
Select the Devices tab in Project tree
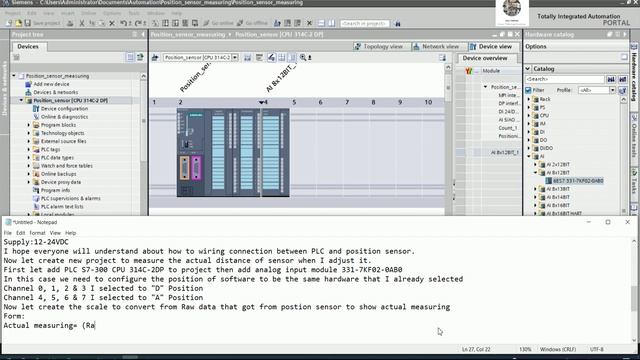(28, 47)
